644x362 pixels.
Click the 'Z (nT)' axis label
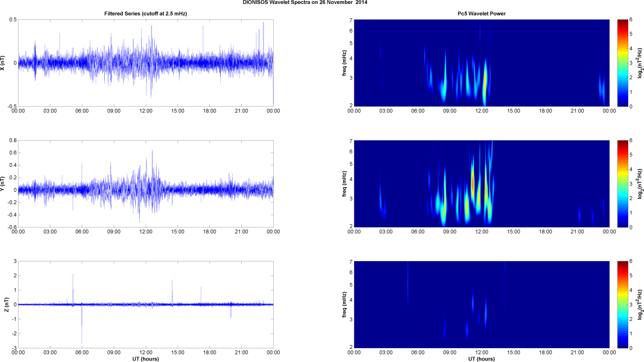(7, 305)
